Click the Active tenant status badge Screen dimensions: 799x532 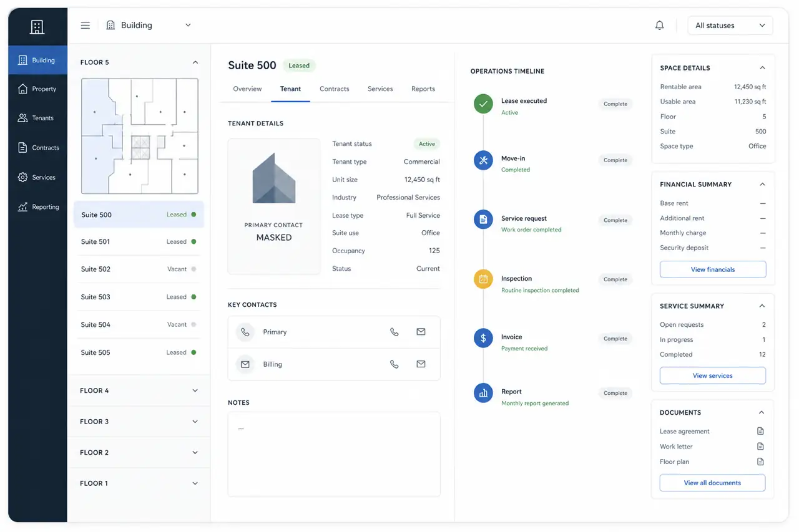coord(427,144)
